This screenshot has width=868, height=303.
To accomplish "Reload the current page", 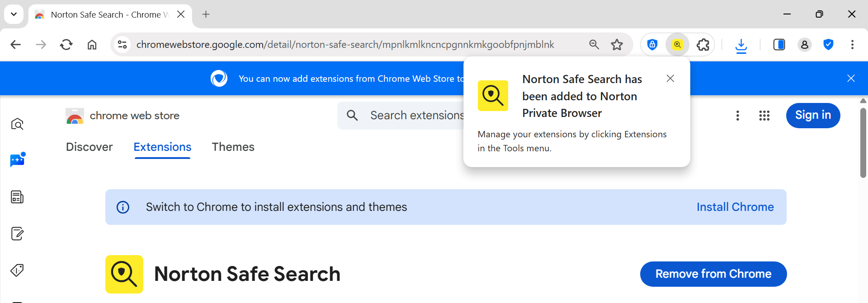I will pyautogui.click(x=66, y=45).
